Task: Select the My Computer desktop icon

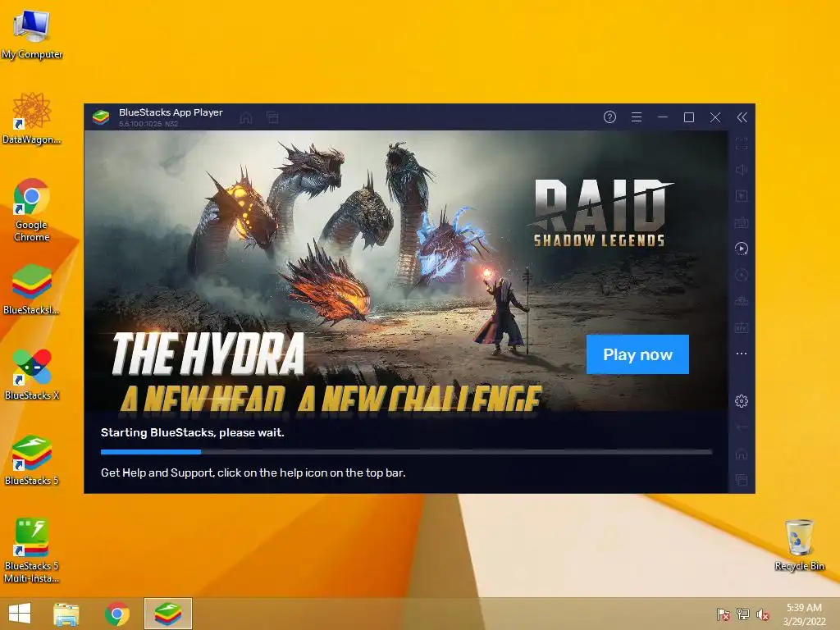Action: click(x=32, y=34)
